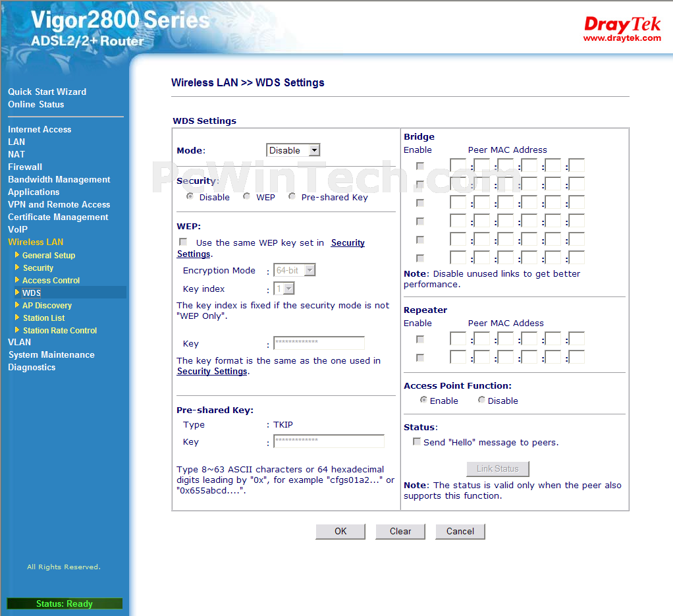Click the Pre-shared Key input field
The height and width of the screenshot is (616, 673).
(329, 441)
